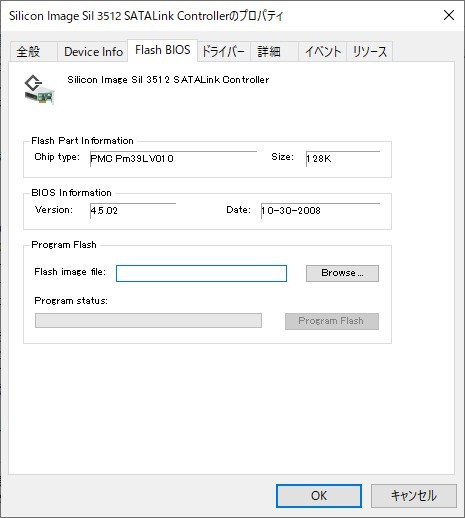The image size is (465, 518).
Task: Go to the イベント tab
Action: click(x=322, y=52)
